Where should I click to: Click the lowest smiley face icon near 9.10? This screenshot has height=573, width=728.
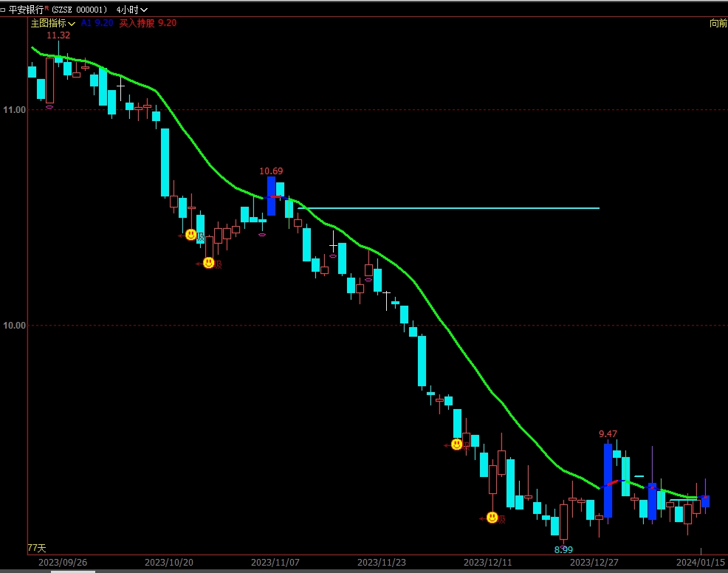tap(492, 518)
